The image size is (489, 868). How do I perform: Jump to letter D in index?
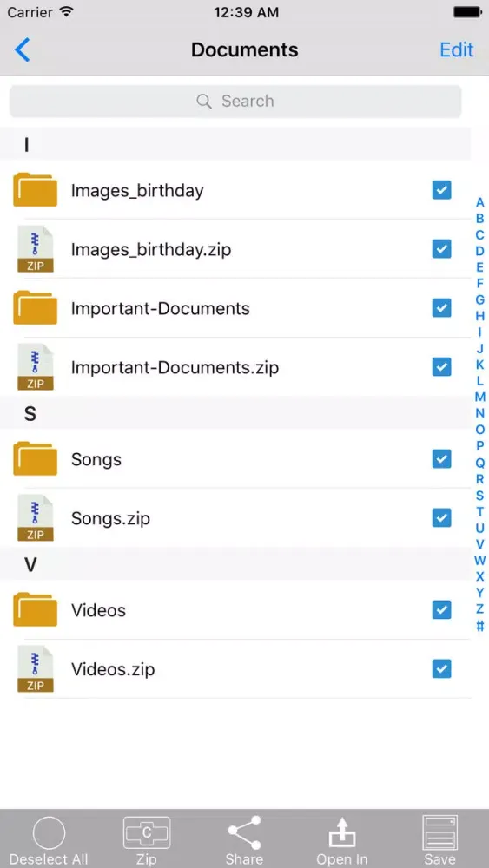pos(480,252)
